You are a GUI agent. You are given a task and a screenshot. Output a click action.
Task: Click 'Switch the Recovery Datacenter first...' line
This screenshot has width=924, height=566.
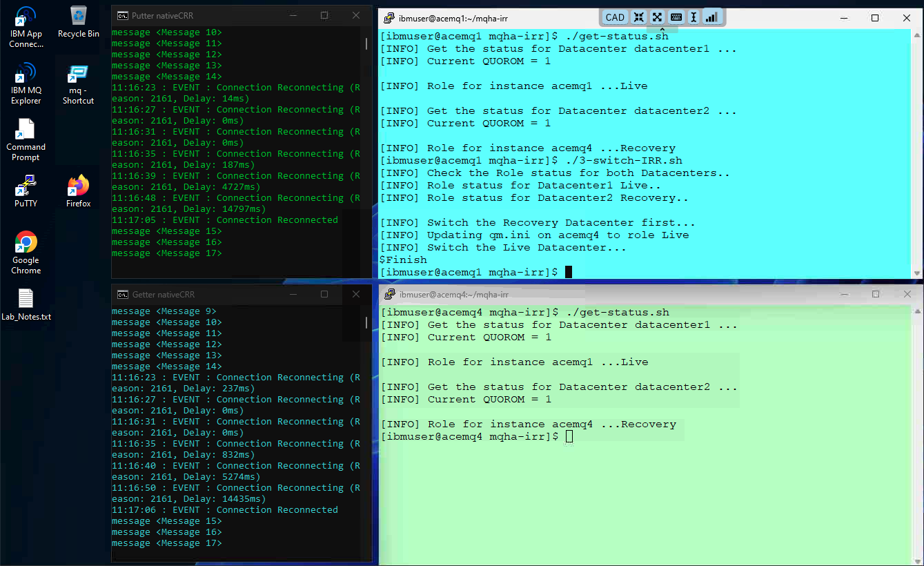click(538, 222)
